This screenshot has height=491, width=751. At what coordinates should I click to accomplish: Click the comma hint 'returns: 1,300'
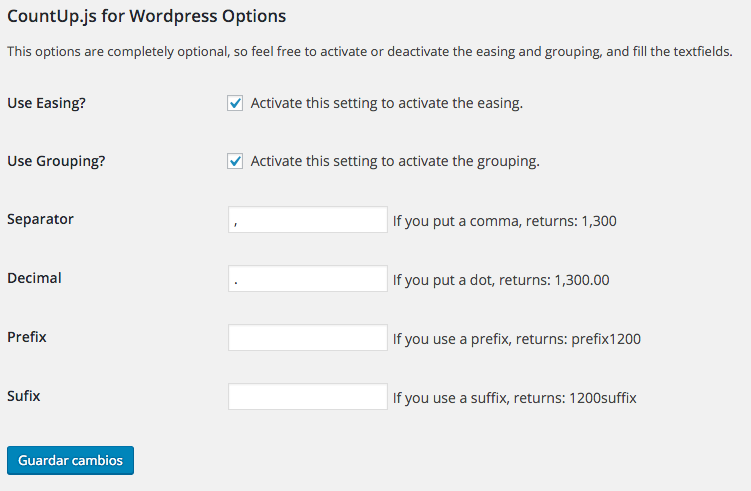(x=571, y=221)
